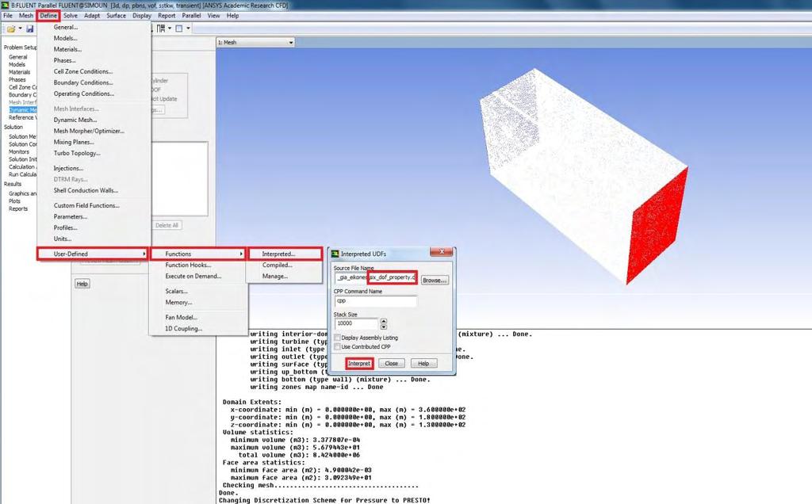The width and height of the screenshot is (812, 504).
Task: Decrease Stack Size with the down arrow
Action: (x=384, y=327)
